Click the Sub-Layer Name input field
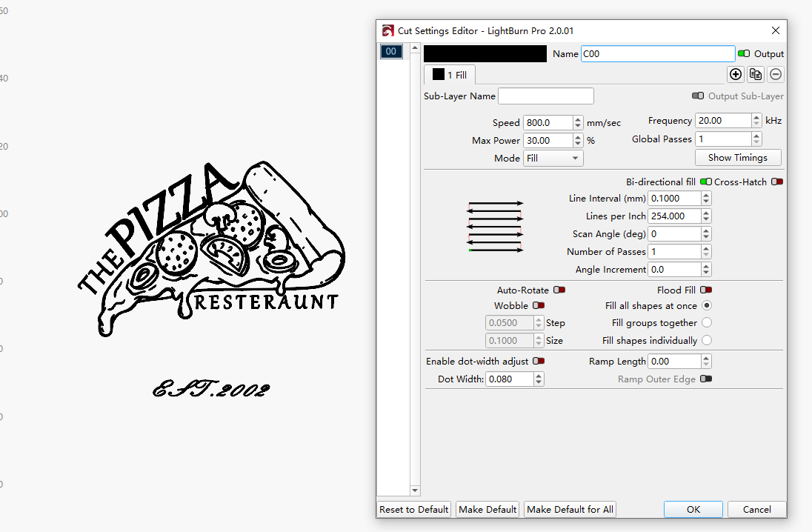Image resolution: width=812 pixels, height=532 pixels. [546, 96]
